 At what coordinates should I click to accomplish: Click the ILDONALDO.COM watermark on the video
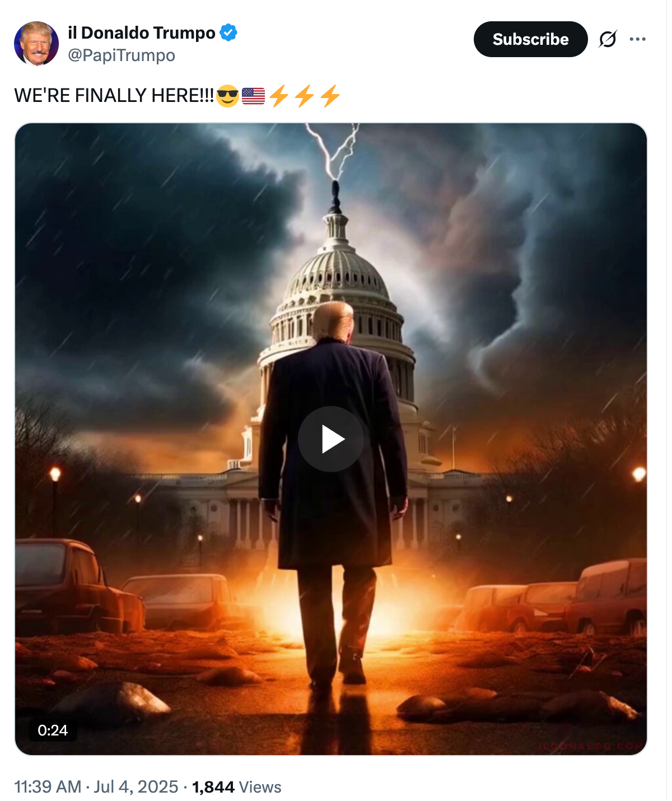click(x=591, y=746)
